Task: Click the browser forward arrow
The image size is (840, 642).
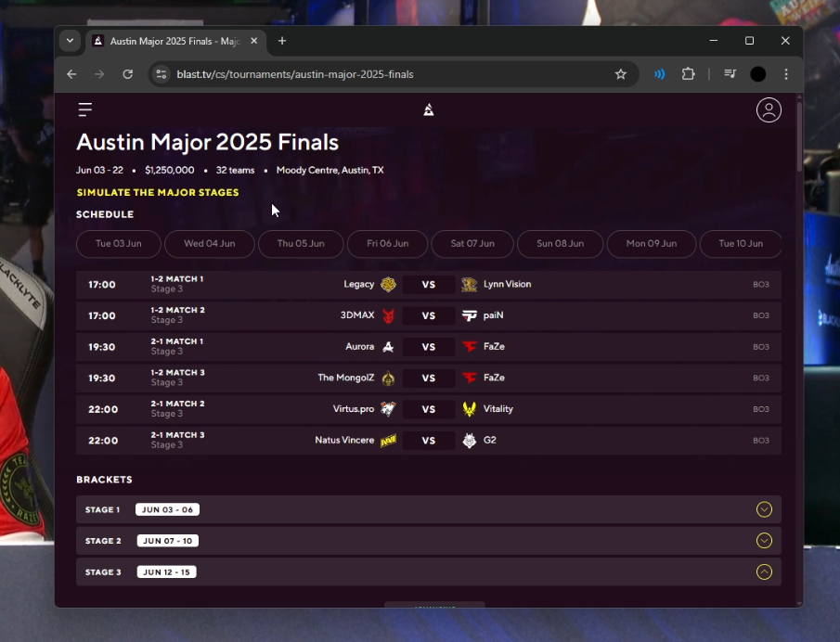Action: tap(99, 74)
